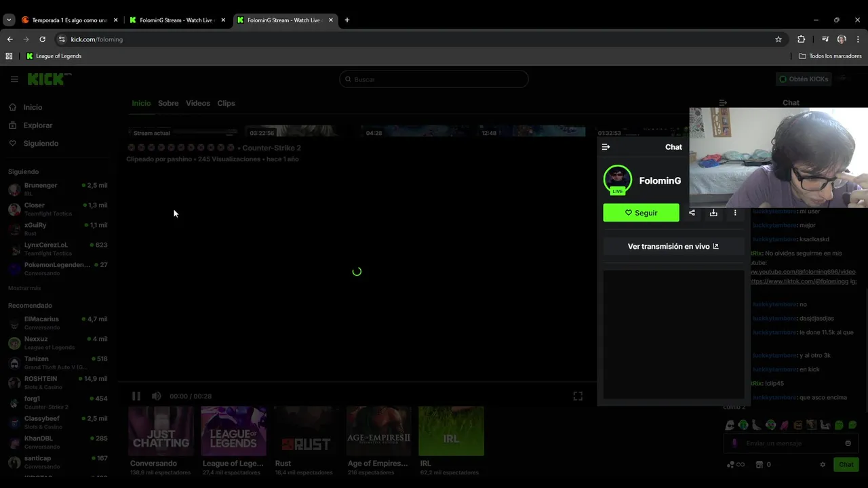868x488 pixels.
Task: Switch to second FolominG Stream browser tab
Action: point(285,20)
